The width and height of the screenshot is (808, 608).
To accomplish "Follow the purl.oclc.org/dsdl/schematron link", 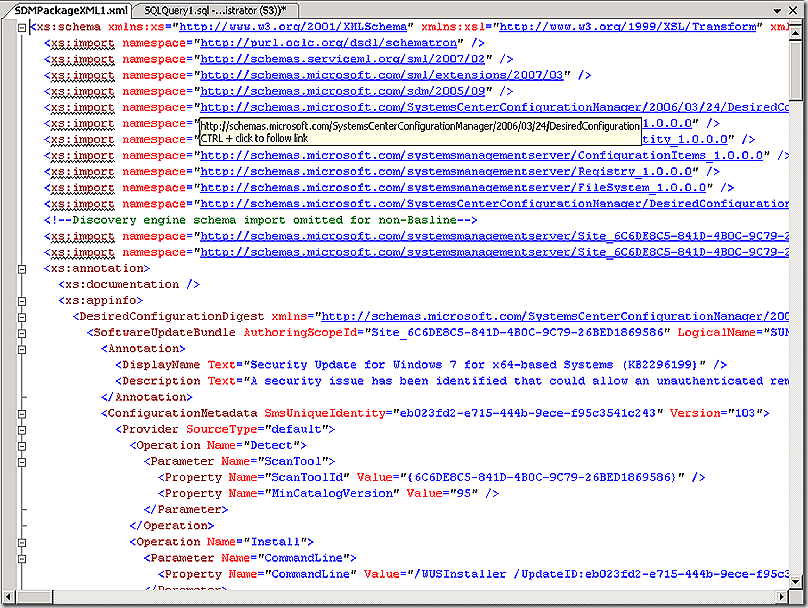I will pos(329,43).
